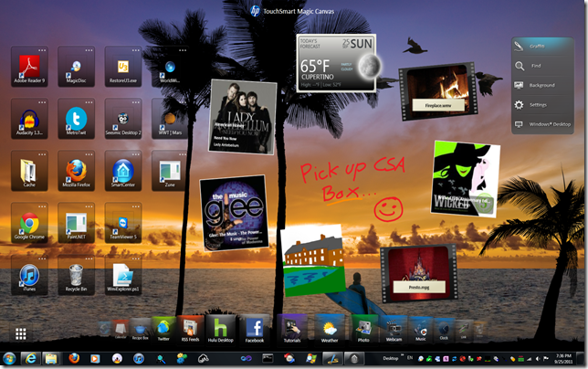Open the WWT | Mars shortcut tile
588x369 pixels.
click(x=170, y=119)
